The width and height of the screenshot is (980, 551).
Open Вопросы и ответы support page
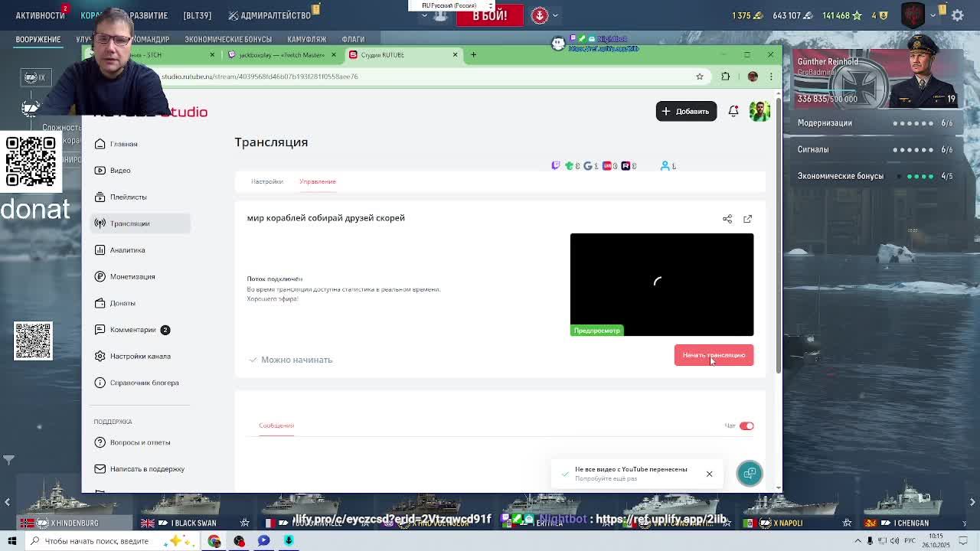[140, 442]
